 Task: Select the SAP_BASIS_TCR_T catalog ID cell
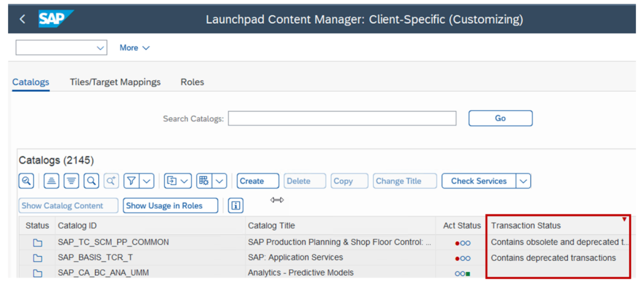click(150, 258)
